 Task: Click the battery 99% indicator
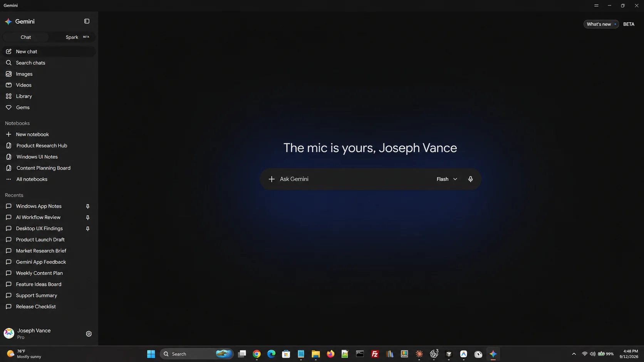pyautogui.click(x=605, y=354)
